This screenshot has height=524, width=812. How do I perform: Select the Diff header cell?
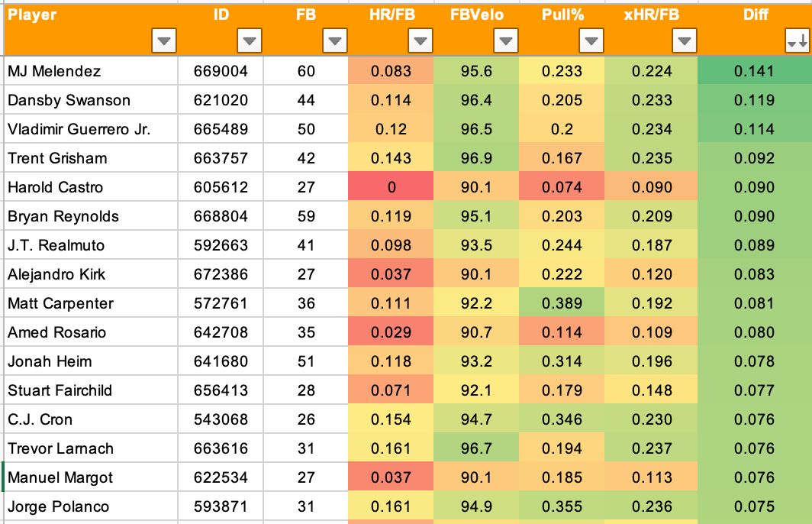pos(755,30)
